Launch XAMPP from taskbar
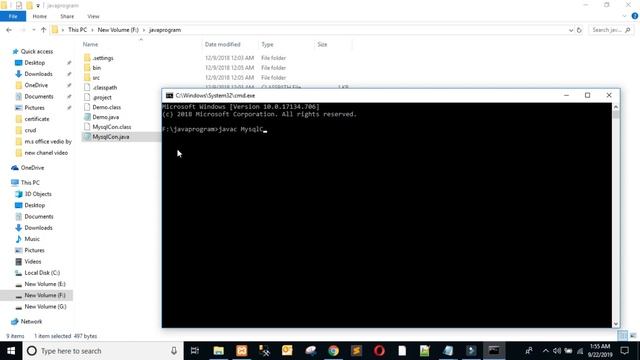 (242, 351)
